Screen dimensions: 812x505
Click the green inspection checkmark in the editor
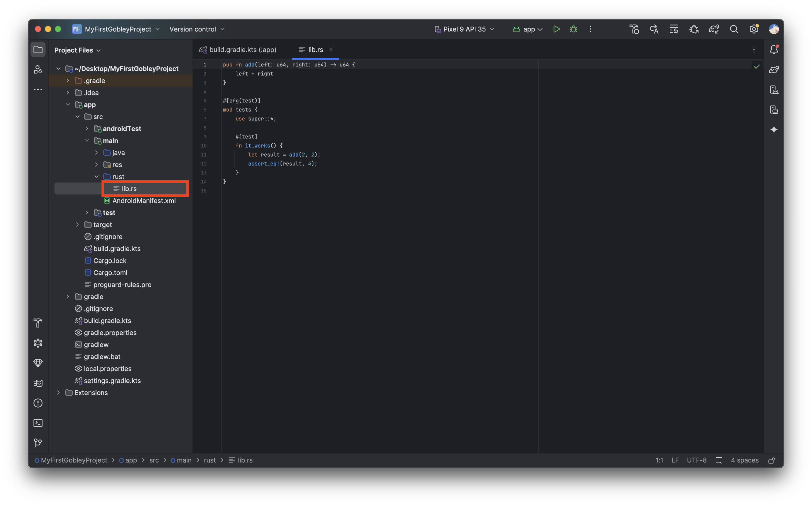coord(756,66)
